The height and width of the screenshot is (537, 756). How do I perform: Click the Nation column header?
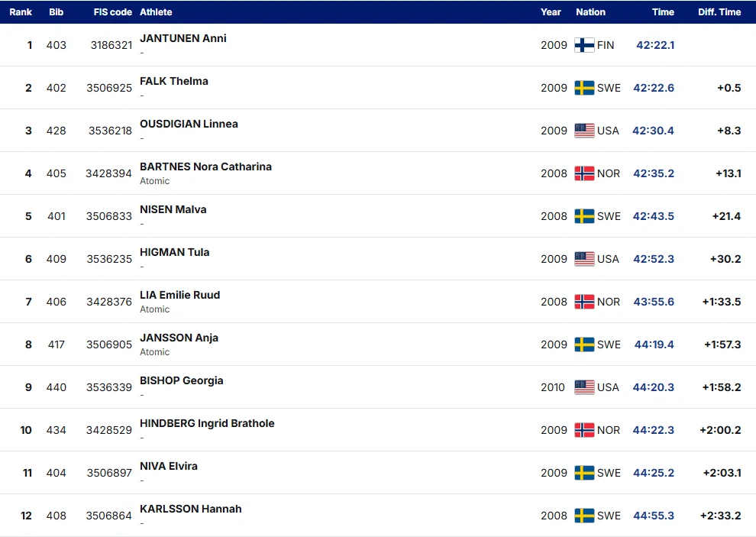[x=590, y=12]
